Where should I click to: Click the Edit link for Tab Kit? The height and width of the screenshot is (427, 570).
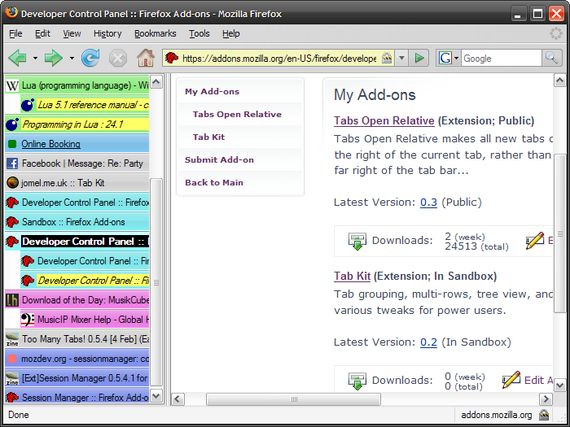[539, 380]
